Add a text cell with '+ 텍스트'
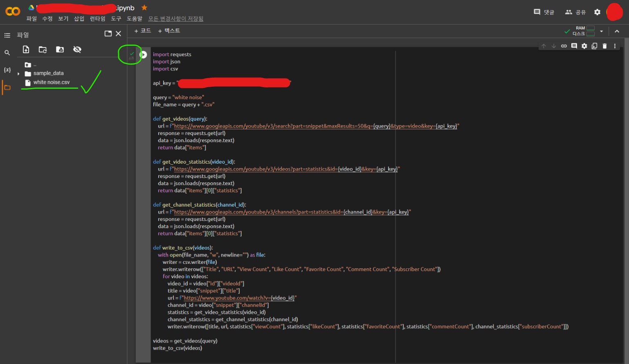Viewport: 629px width, 364px height. coord(169,31)
